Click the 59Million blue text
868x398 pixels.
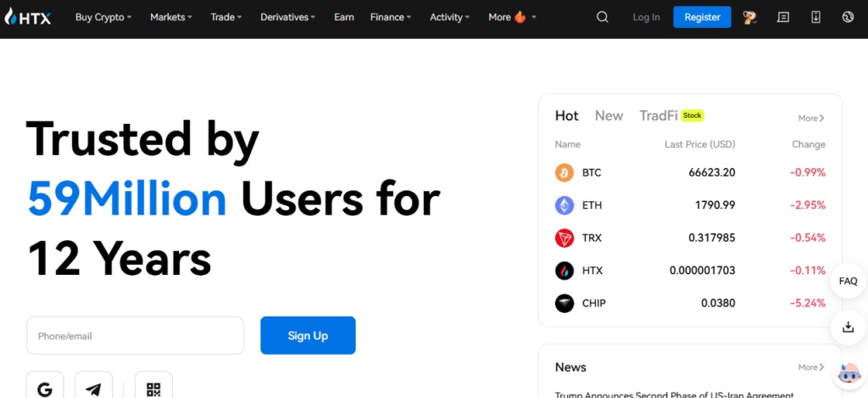point(127,199)
